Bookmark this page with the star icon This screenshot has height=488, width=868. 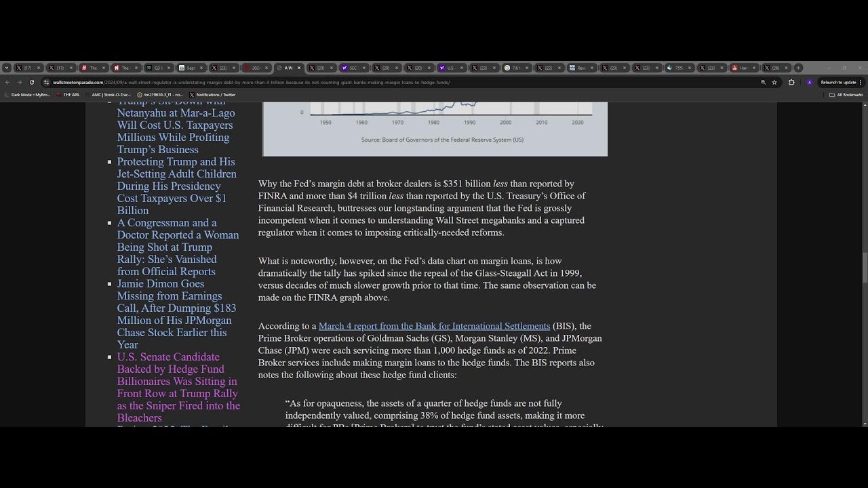(x=774, y=82)
